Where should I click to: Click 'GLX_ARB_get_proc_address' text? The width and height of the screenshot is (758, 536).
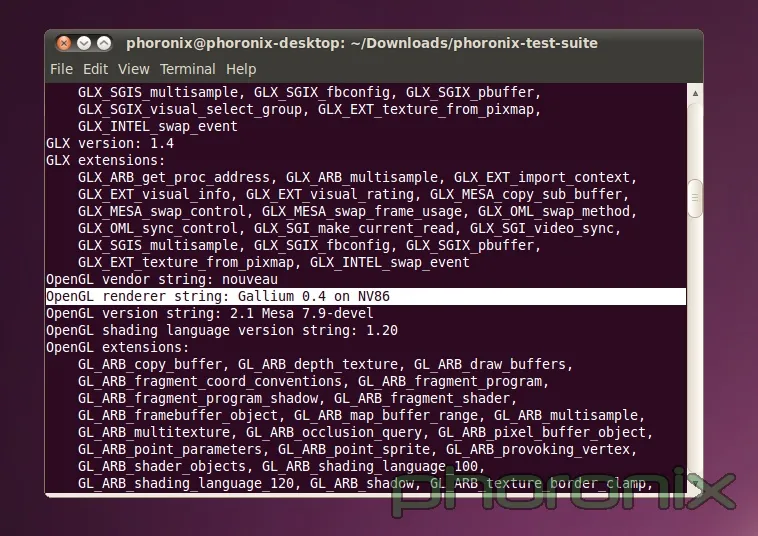(x=174, y=177)
